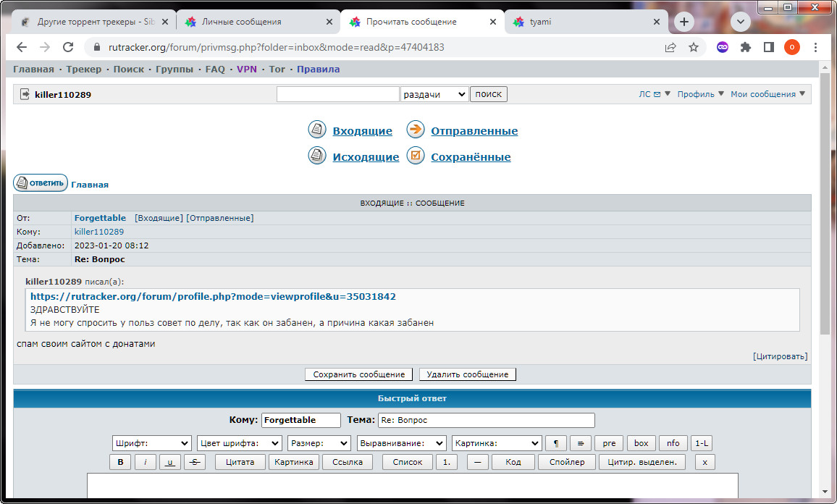This screenshot has width=837, height=504.
Task: Expand the Цвет шрифта color dropdown
Action: click(x=240, y=443)
